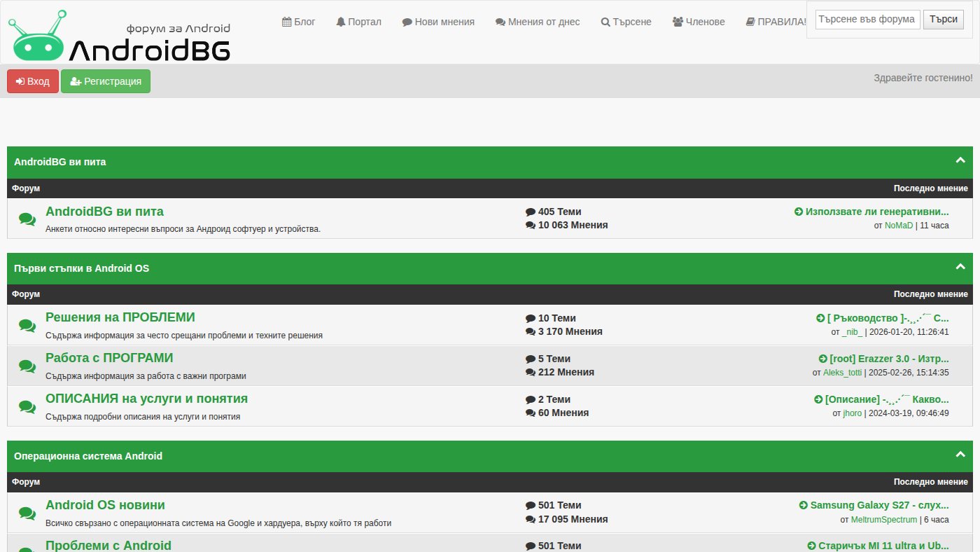
Task: View jhoro user profile
Action: 853,413
